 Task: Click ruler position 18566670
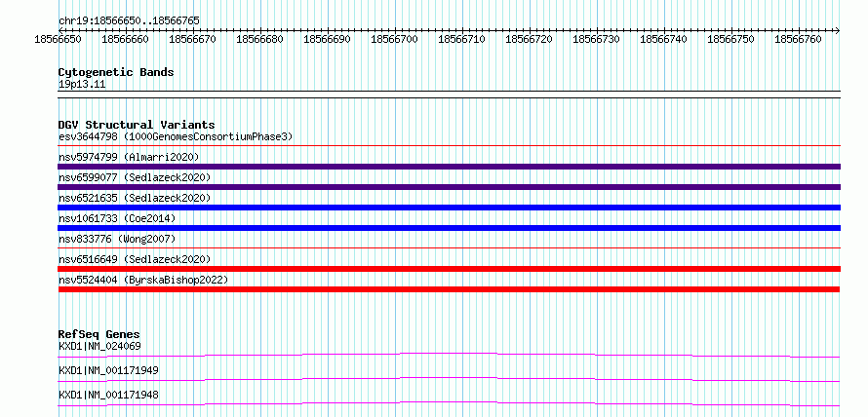pos(193,39)
